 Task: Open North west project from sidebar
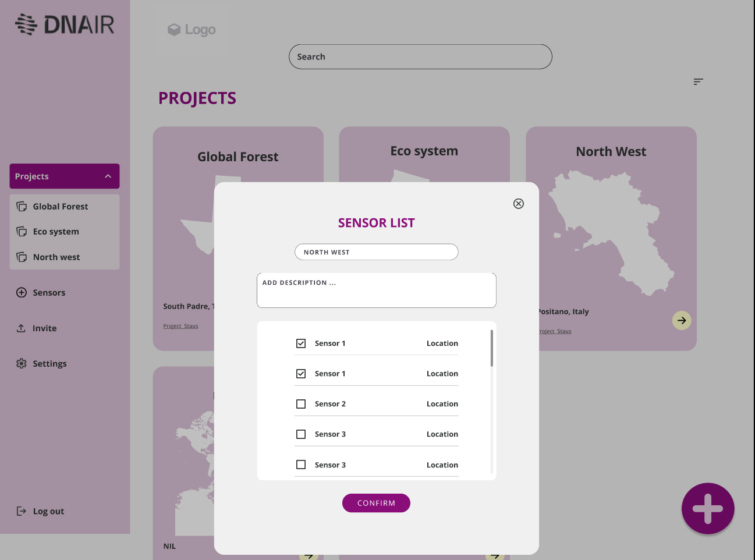56,257
